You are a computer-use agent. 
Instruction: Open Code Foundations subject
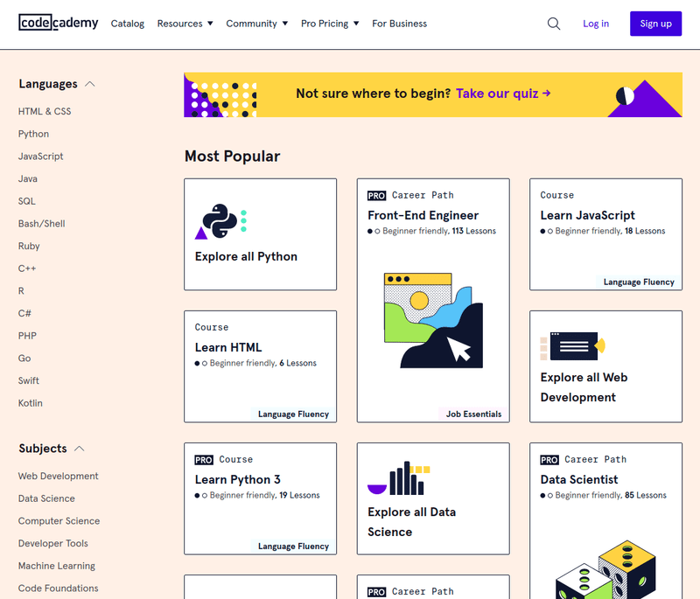[58, 589]
